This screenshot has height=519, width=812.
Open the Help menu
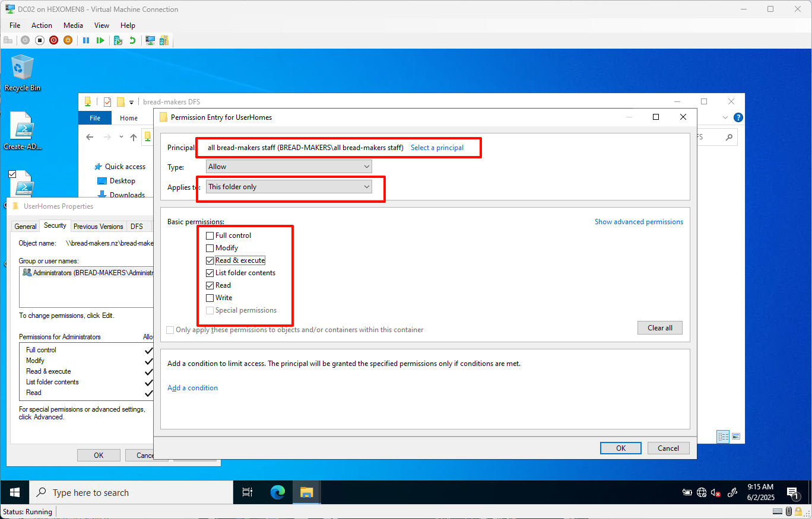pos(128,26)
